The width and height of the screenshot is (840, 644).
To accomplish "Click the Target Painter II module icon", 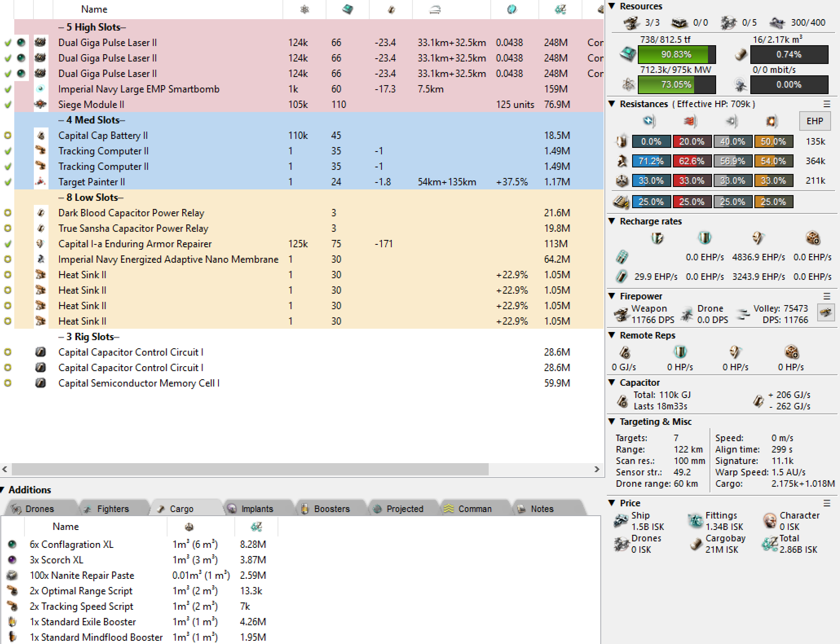I will (x=40, y=182).
